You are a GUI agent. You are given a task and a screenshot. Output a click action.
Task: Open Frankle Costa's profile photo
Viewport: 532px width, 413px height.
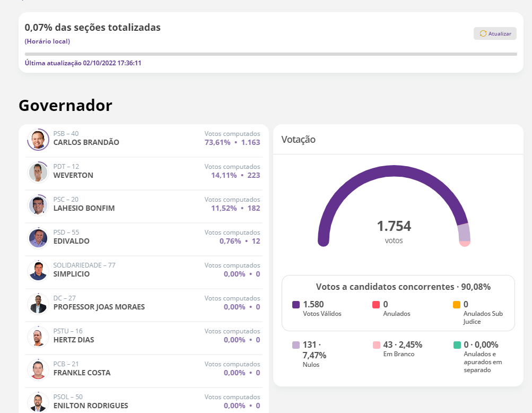(38, 370)
